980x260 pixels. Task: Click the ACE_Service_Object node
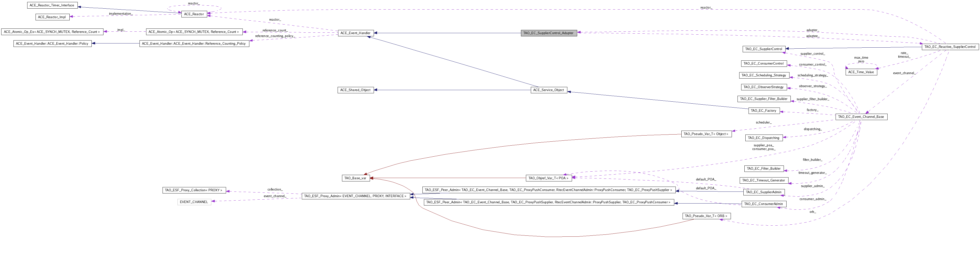pos(548,90)
